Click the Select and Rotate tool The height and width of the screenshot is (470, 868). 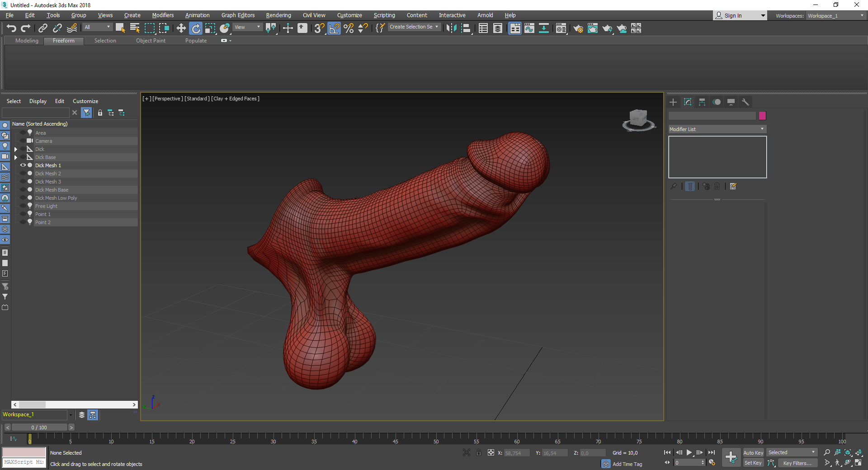point(196,28)
